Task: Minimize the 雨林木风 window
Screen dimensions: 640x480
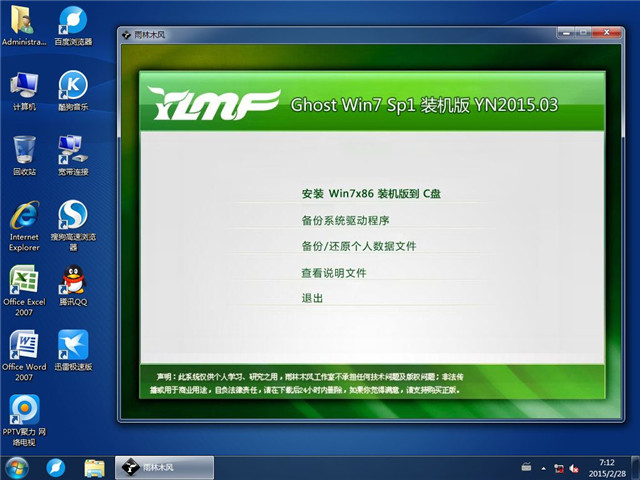Action: click(567, 33)
